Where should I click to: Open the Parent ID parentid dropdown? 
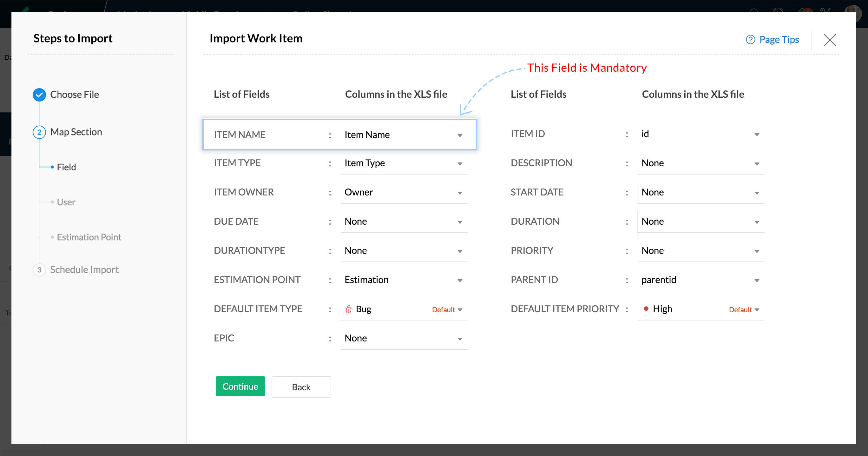coord(756,281)
